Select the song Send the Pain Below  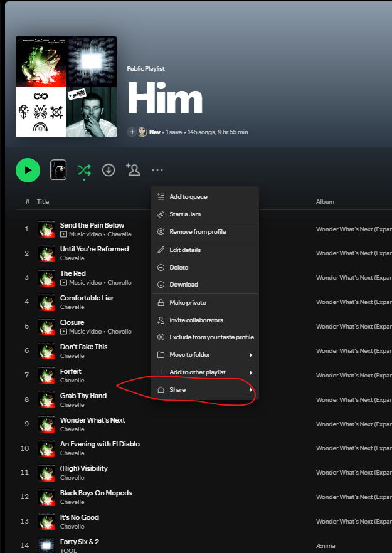click(x=92, y=225)
